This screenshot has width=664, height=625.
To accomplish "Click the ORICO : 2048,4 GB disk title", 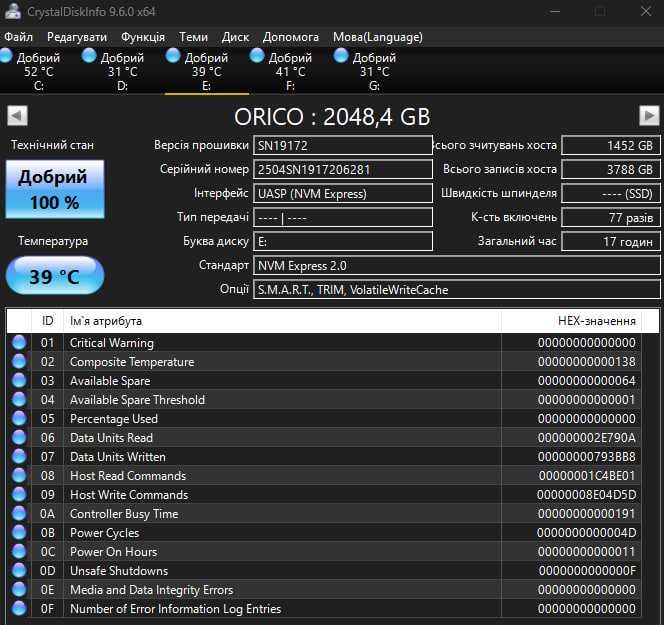I will pyautogui.click(x=332, y=116).
